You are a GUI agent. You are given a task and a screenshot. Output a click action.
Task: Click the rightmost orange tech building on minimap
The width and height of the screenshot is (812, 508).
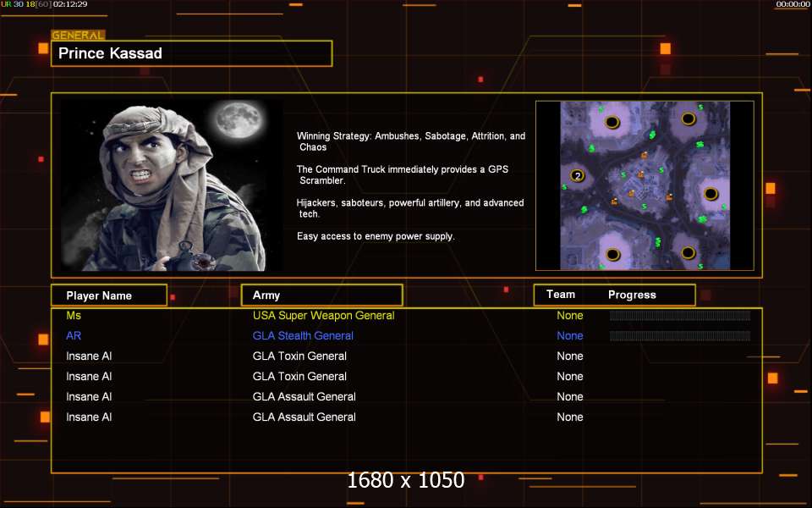pos(670,197)
